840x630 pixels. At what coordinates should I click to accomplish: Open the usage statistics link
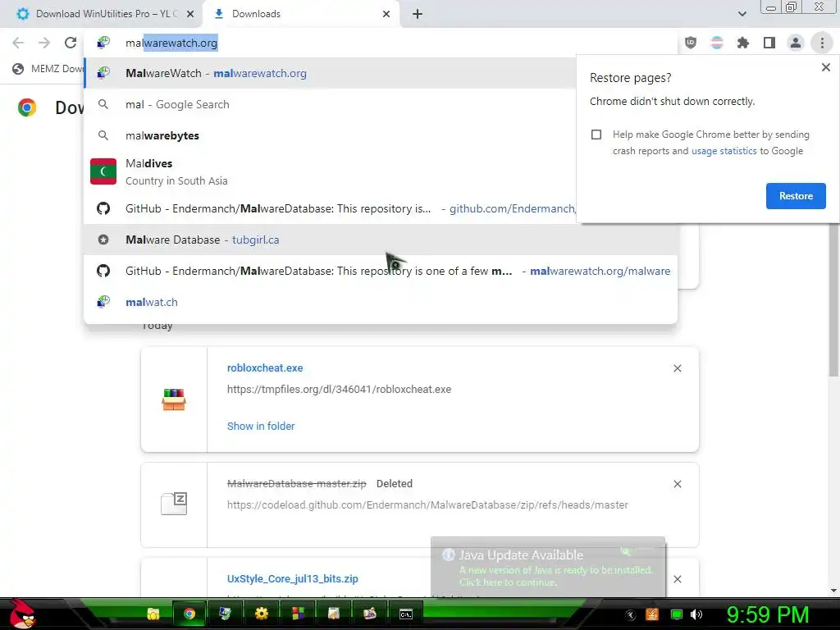[724, 151]
